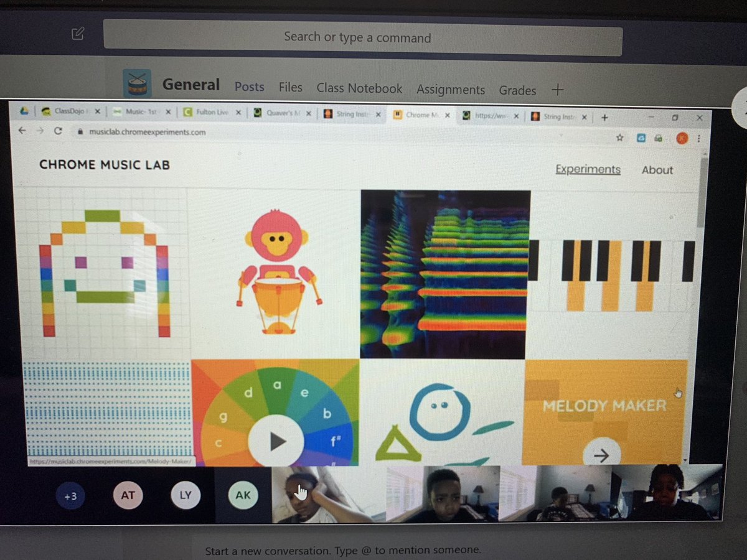747x560 pixels.
Task: Add a new tab with the plus icon beside Grades
Action: [558, 89]
